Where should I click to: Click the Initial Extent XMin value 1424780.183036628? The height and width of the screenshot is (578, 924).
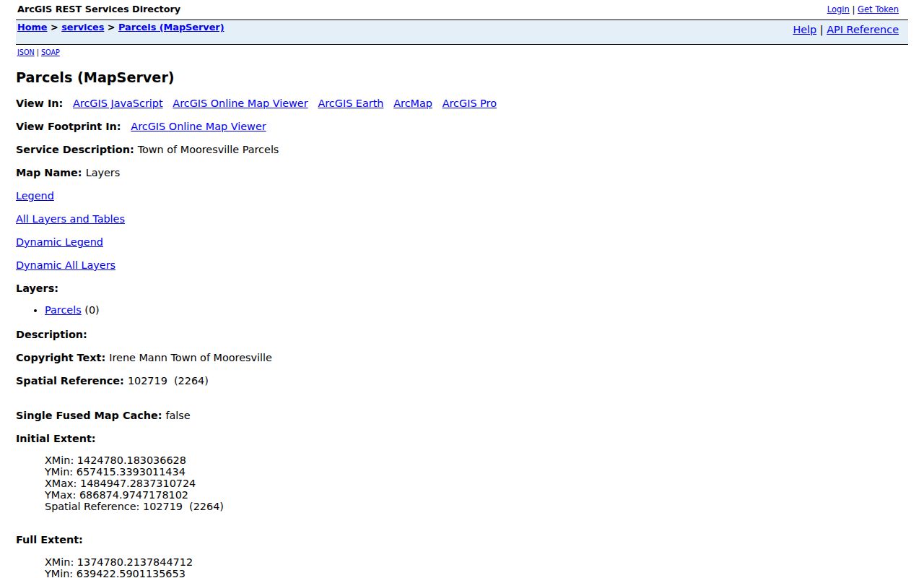tap(131, 460)
